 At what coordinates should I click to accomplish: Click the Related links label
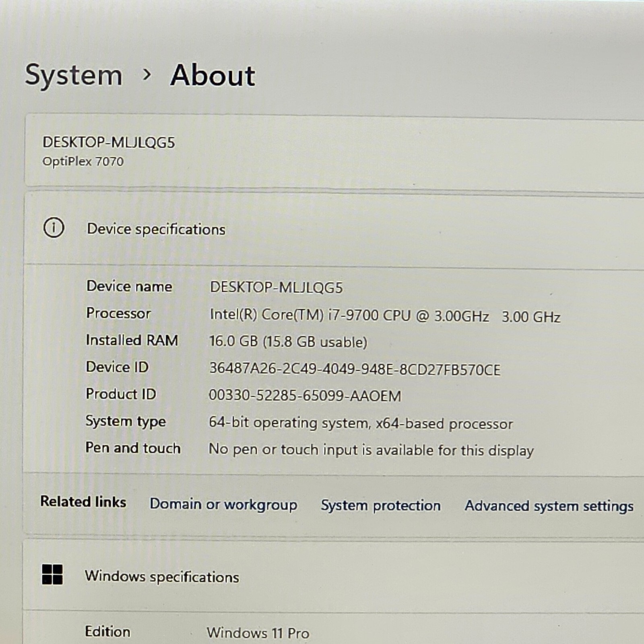pyautogui.click(x=83, y=502)
